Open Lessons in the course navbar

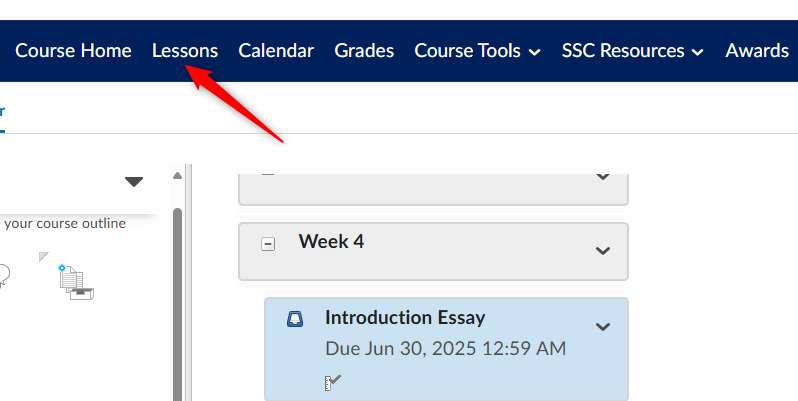coord(185,51)
